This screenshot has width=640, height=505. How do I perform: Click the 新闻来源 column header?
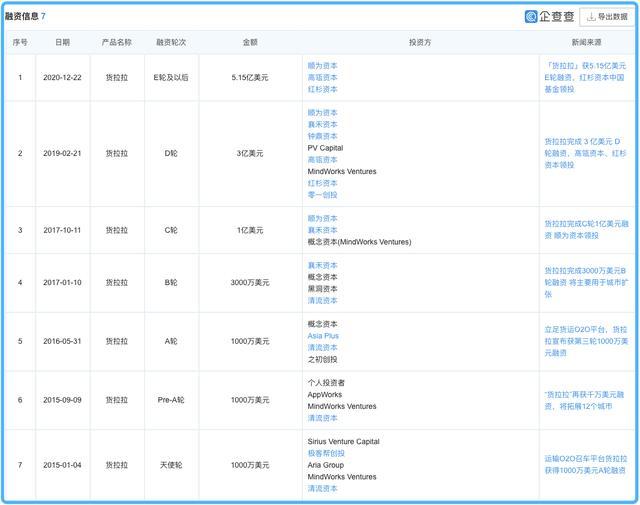(586, 42)
